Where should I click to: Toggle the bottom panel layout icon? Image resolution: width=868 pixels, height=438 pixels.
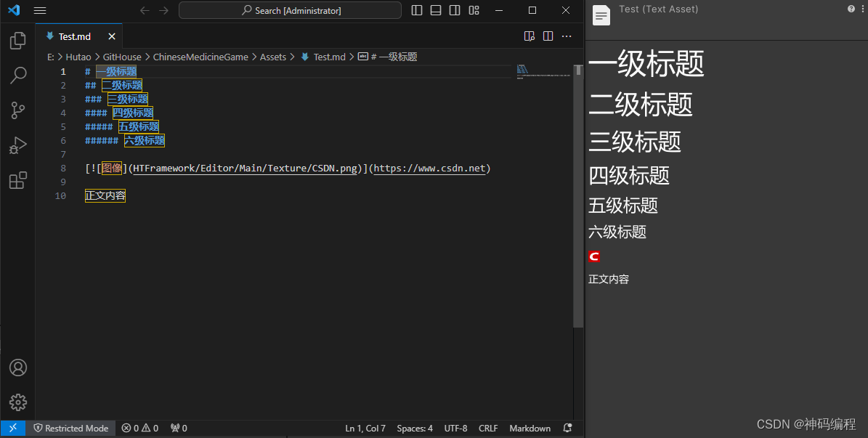436,10
